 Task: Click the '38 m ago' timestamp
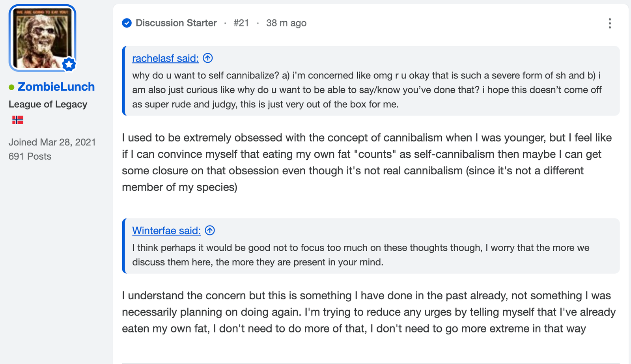coord(286,23)
